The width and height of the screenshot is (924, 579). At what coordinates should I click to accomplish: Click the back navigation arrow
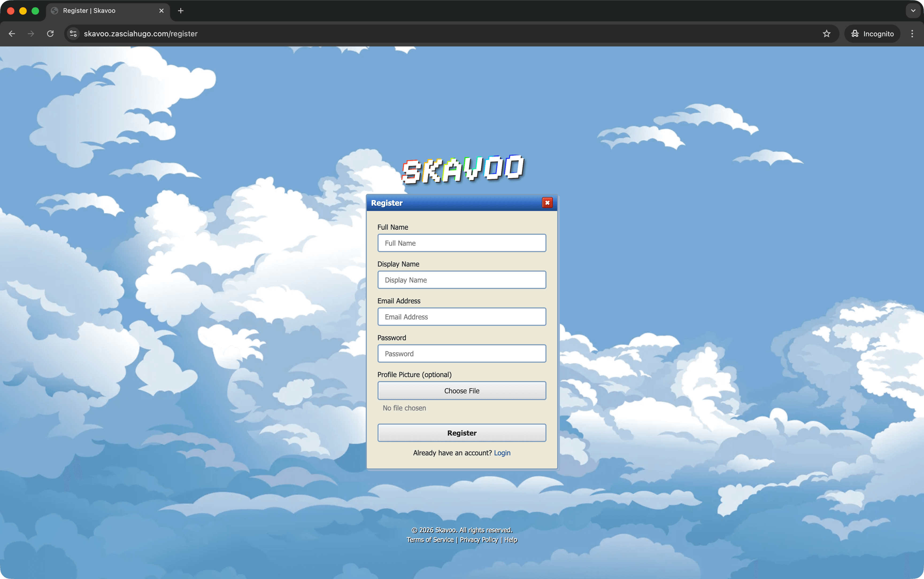12,34
